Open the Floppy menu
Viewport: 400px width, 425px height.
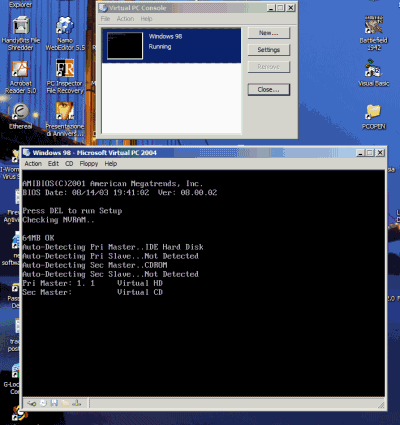click(x=89, y=164)
